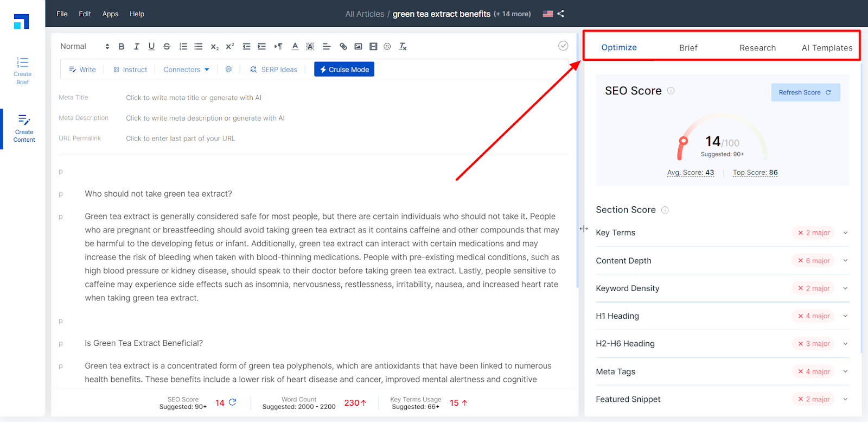Go to the All Articles breadcrumb

[x=365, y=14]
